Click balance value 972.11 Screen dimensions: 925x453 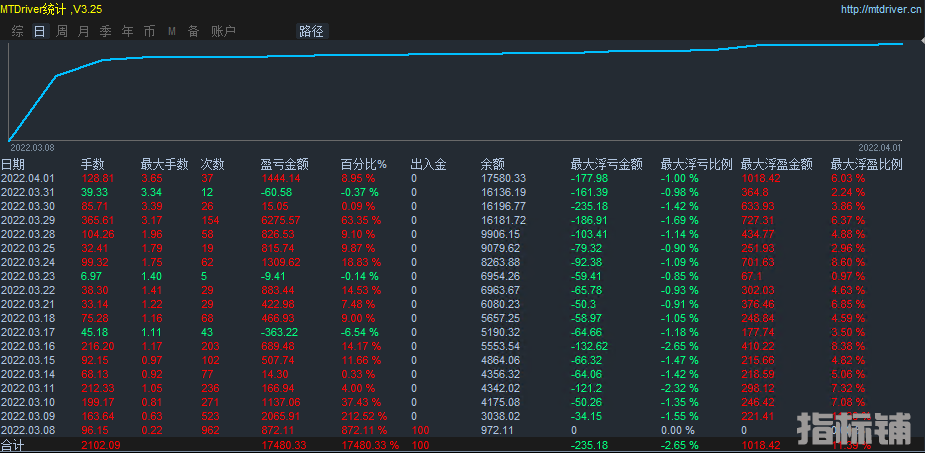497,431
